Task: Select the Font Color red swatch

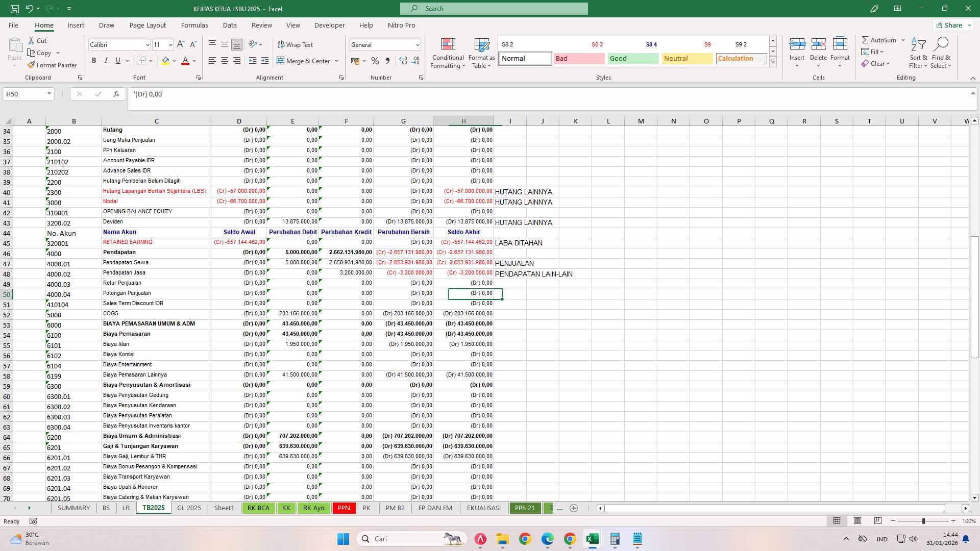Action: click(185, 65)
